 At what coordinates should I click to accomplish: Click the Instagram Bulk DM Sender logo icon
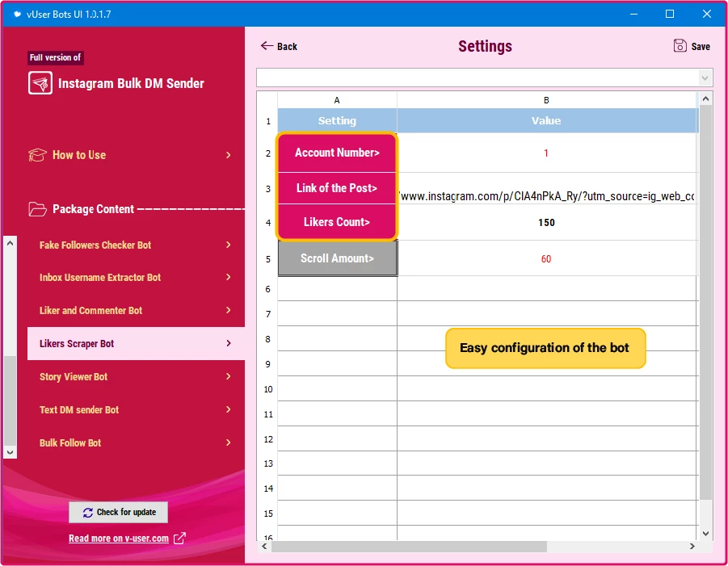tap(40, 83)
